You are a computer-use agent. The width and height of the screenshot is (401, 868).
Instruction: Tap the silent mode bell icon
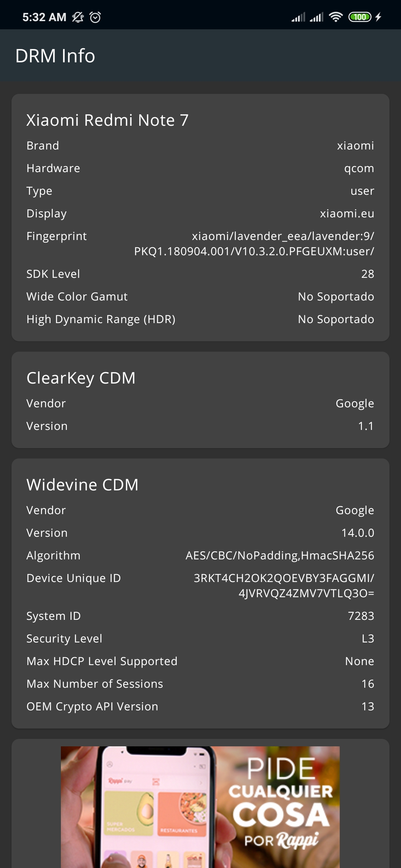78,17
